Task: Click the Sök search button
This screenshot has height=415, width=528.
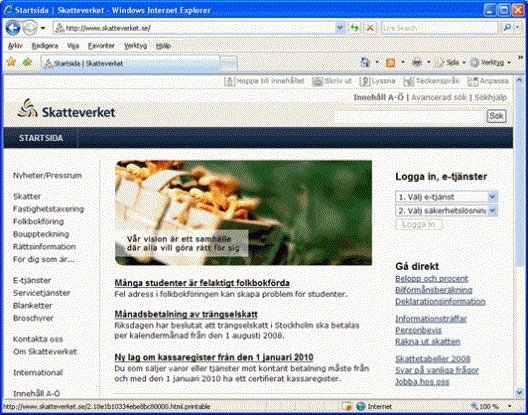Action: click(x=496, y=116)
